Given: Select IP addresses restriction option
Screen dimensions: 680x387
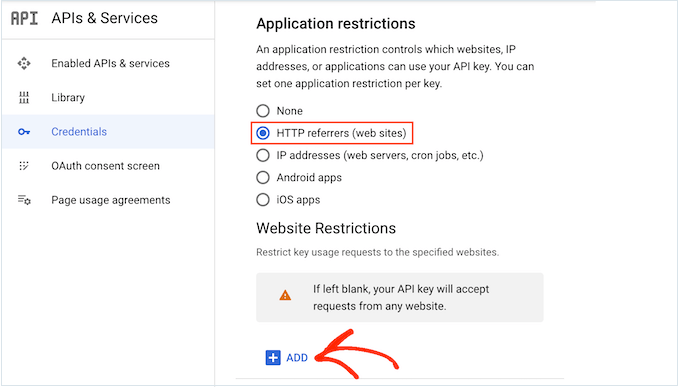Looking at the screenshot, I should click(263, 155).
